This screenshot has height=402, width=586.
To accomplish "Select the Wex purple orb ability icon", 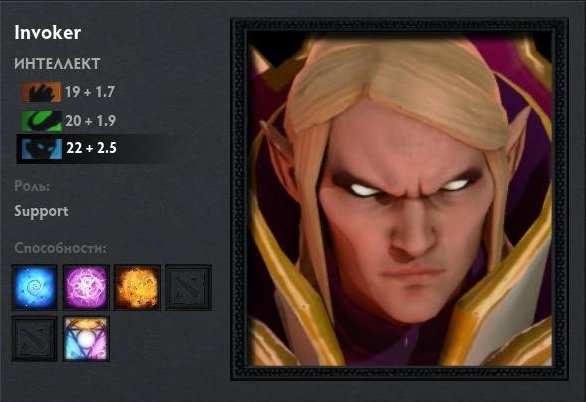I will click(x=86, y=287).
